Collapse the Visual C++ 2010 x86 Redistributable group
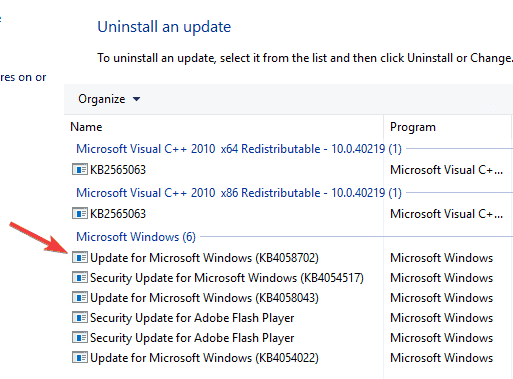This screenshot has height=379, width=513. pos(239,193)
